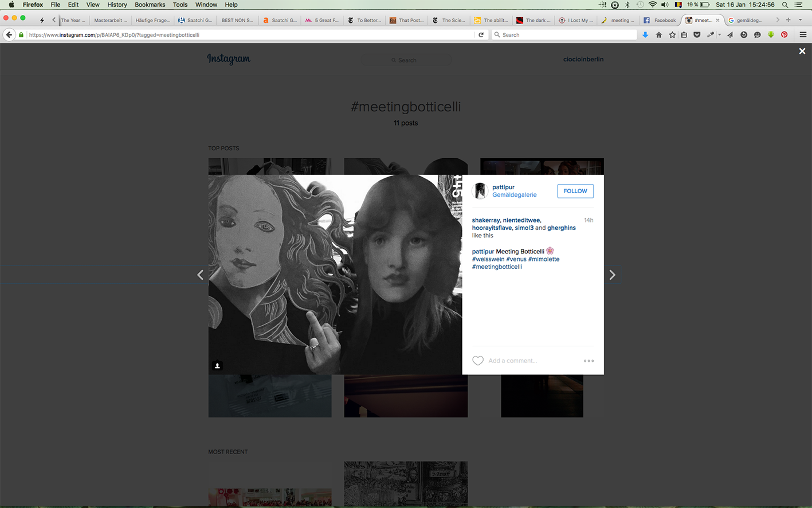The height and width of the screenshot is (508, 812).
Task: Close the Instagram post overlay with X
Action: tap(802, 51)
